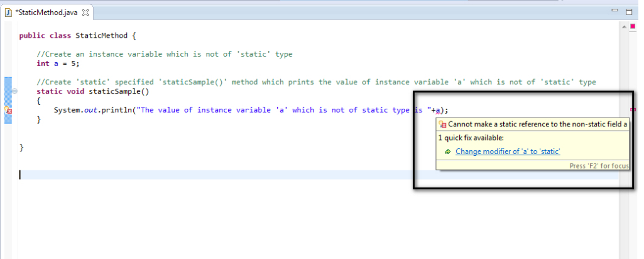Click 'Cannot make a static reference' message
The width and height of the screenshot is (644, 259).
[538, 124]
